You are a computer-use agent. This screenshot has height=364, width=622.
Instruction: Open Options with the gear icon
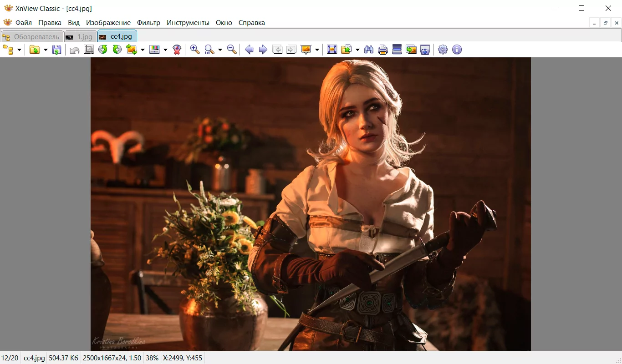coord(443,50)
